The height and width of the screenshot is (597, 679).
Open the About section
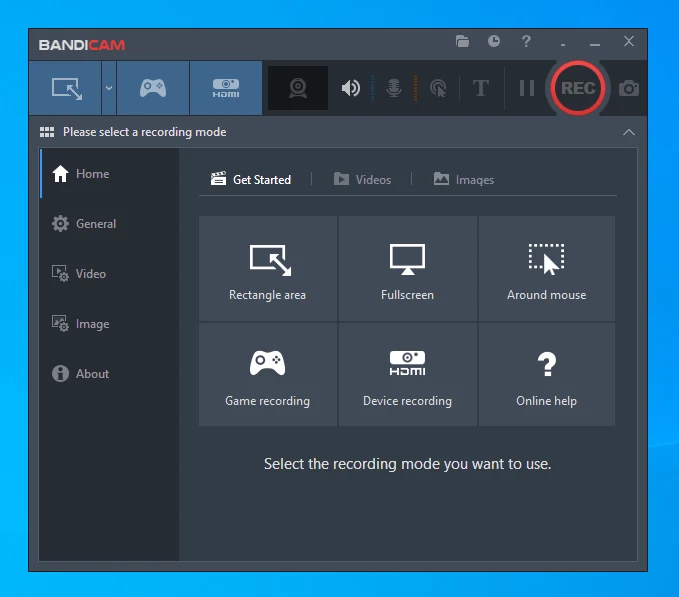[109, 374]
